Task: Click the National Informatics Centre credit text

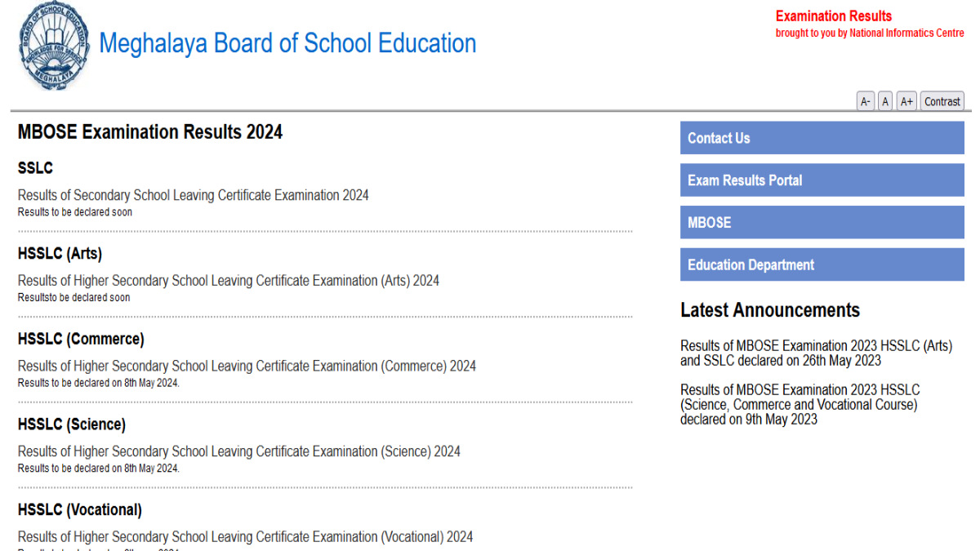Action: tap(899, 33)
